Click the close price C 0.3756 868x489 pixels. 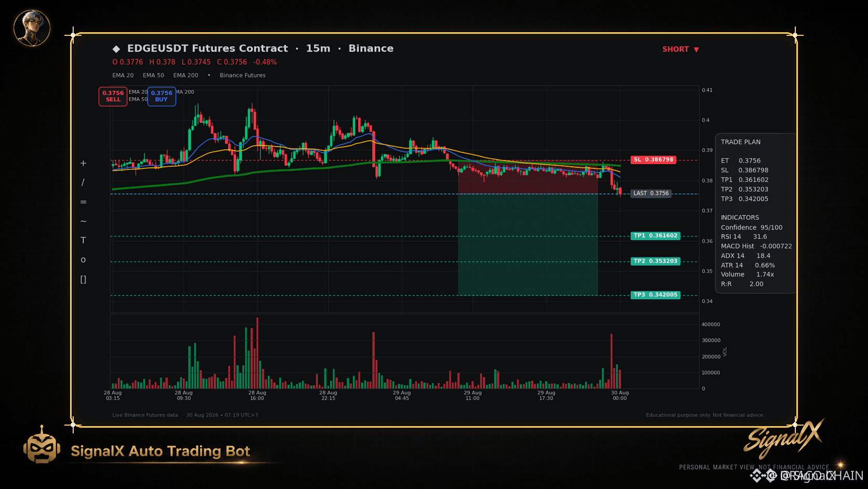tap(232, 62)
